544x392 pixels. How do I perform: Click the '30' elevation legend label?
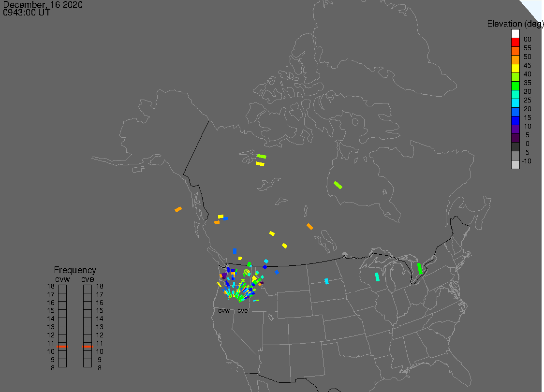528,91
